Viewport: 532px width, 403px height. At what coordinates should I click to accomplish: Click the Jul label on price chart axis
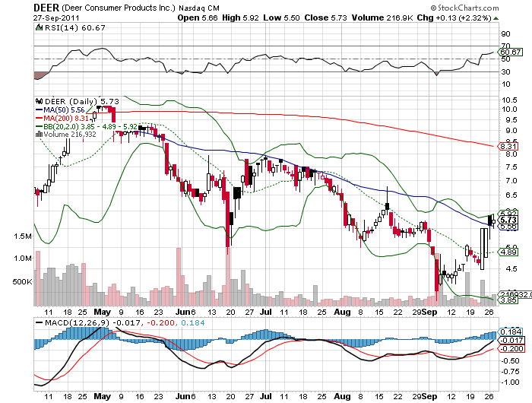click(x=266, y=312)
